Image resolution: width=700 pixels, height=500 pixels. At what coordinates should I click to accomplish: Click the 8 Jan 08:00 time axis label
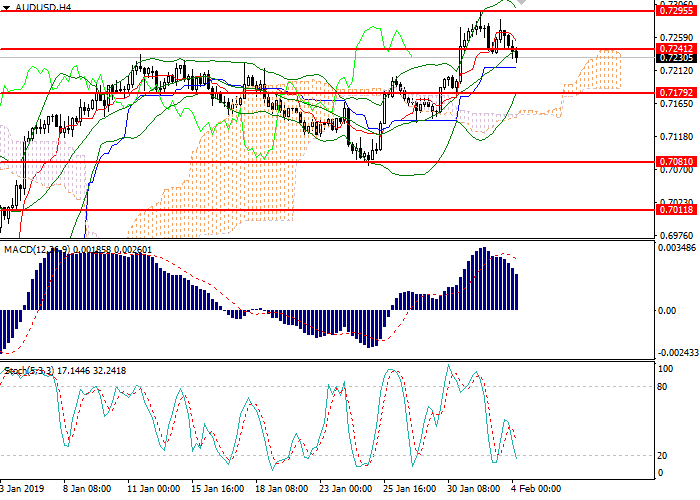point(85,491)
